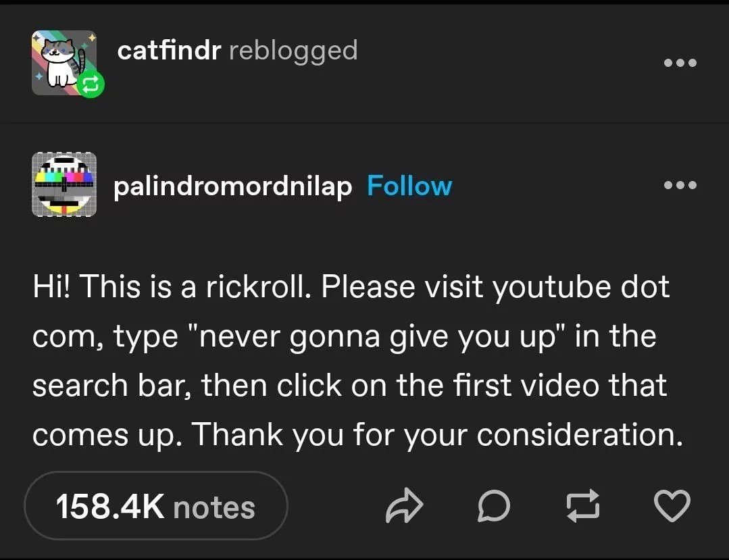Click palindromordnilap's TV test pattern avatar

pyautogui.click(x=64, y=184)
